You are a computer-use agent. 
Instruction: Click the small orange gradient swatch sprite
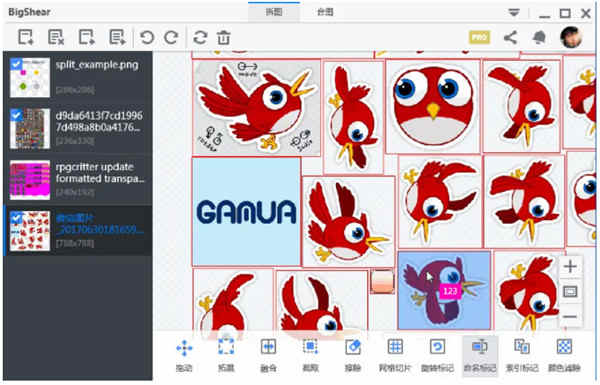tap(382, 282)
